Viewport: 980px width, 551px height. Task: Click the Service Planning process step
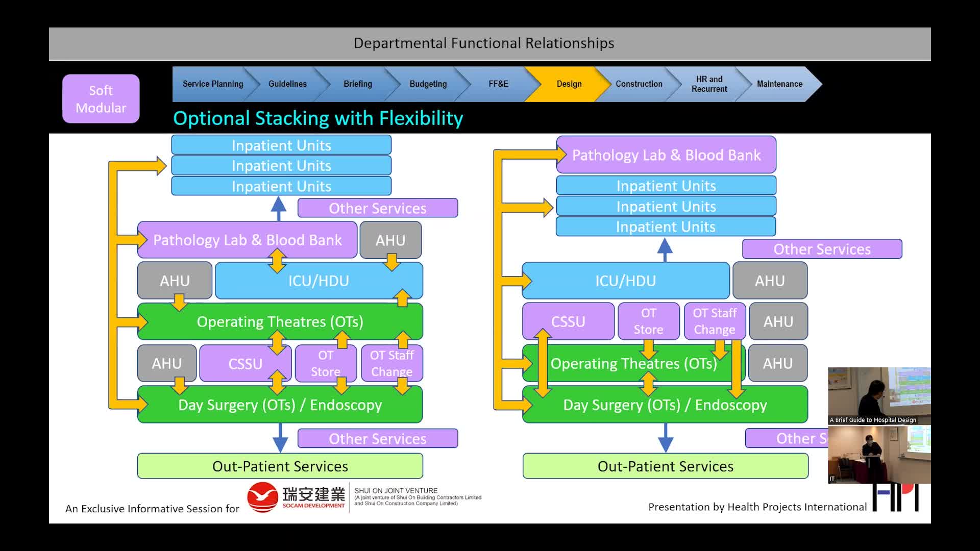(212, 84)
